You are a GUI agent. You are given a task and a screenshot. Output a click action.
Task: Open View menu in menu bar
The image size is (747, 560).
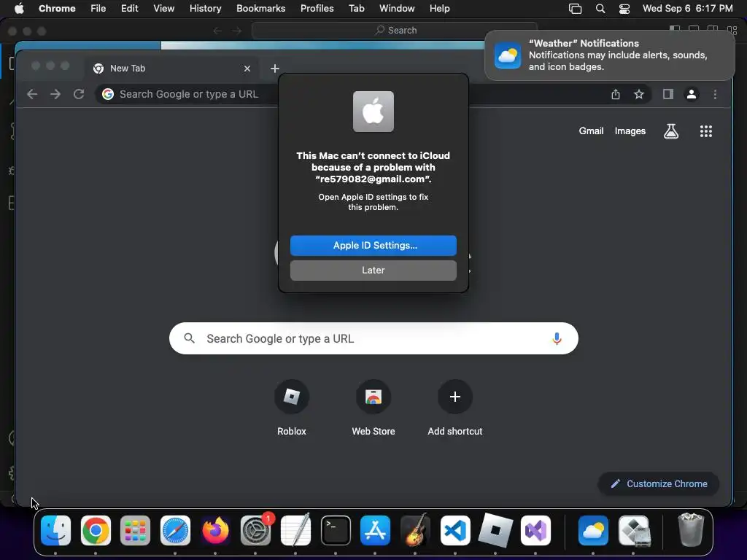coord(164,8)
